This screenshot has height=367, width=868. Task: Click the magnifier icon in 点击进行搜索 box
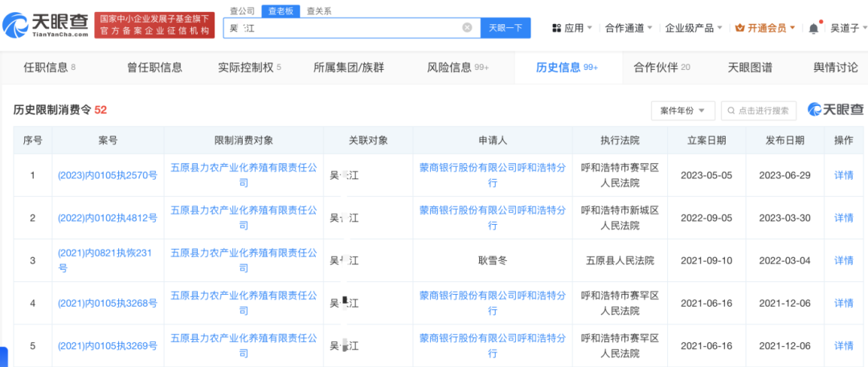(732, 111)
